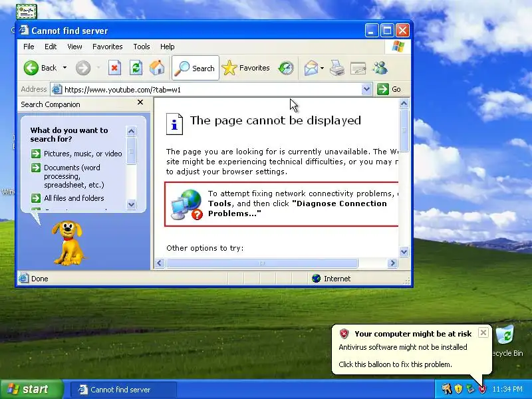This screenshot has height=399, width=532.
Task: Maximize the Internet Explorer window
Action: 387,31
